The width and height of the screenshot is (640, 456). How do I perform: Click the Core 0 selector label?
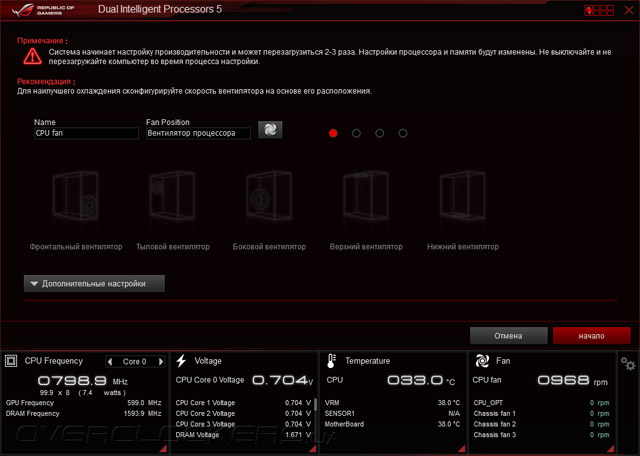[x=134, y=362]
